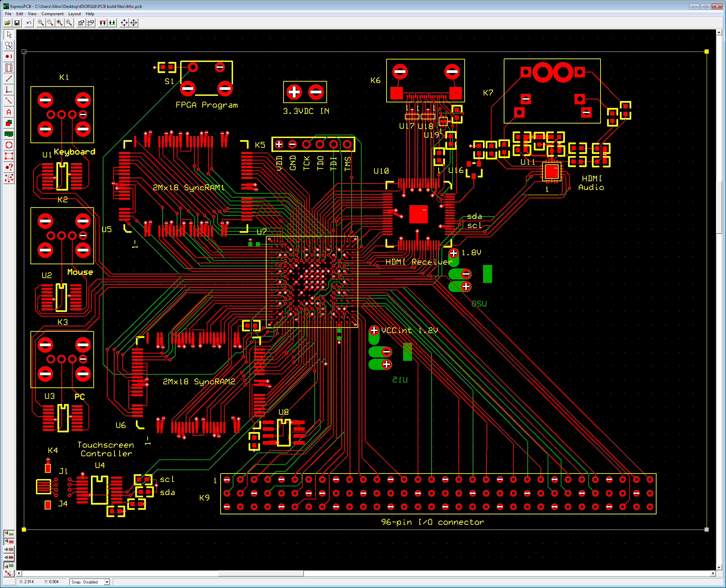Select the Place Trace tool
Viewport: 726px width, 588px height.
click(x=9, y=79)
